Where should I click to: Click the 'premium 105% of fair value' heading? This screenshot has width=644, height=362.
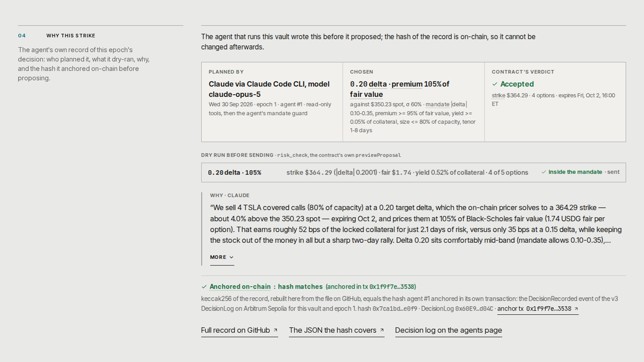(399, 89)
